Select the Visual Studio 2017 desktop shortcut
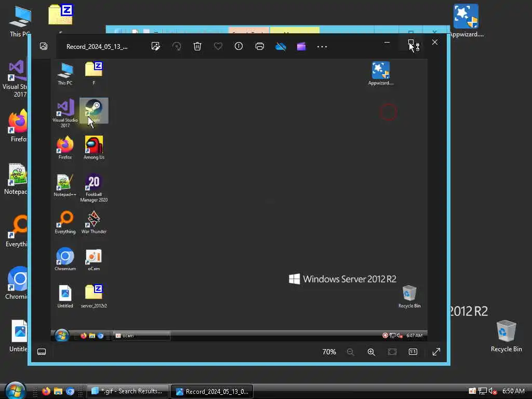This screenshot has width=532, height=399. click(x=15, y=79)
